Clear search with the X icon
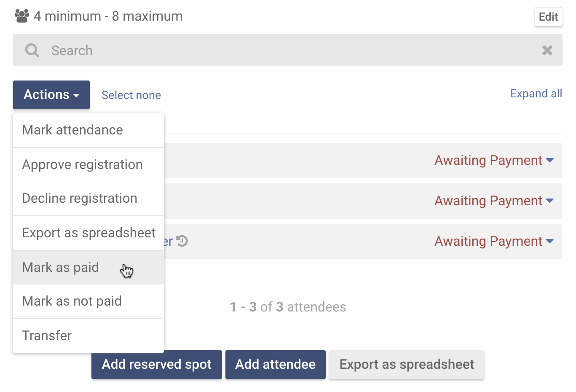This screenshot has width=576, height=392. tap(547, 51)
